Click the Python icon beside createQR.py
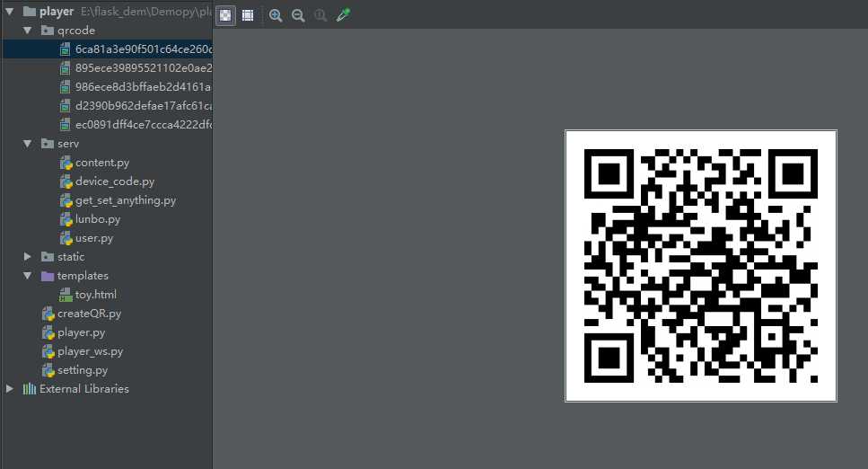 (48, 314)
